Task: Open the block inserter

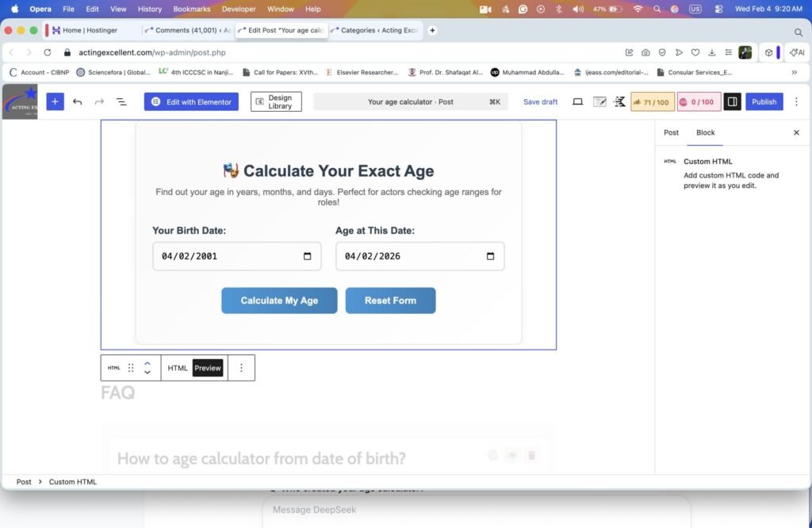Action: (x=54, y=101)
